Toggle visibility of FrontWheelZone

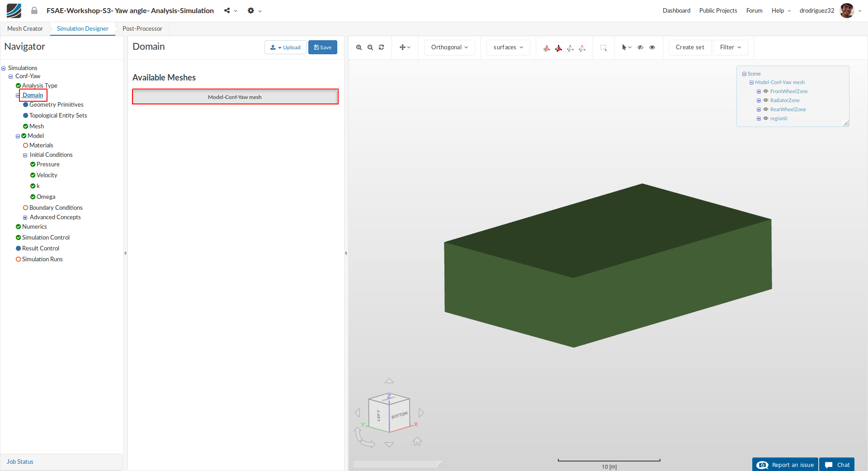[x=766, y=91]
